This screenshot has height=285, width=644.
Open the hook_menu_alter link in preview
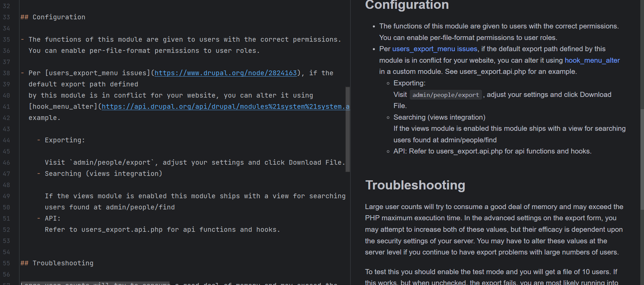click(x=592, y=61)
